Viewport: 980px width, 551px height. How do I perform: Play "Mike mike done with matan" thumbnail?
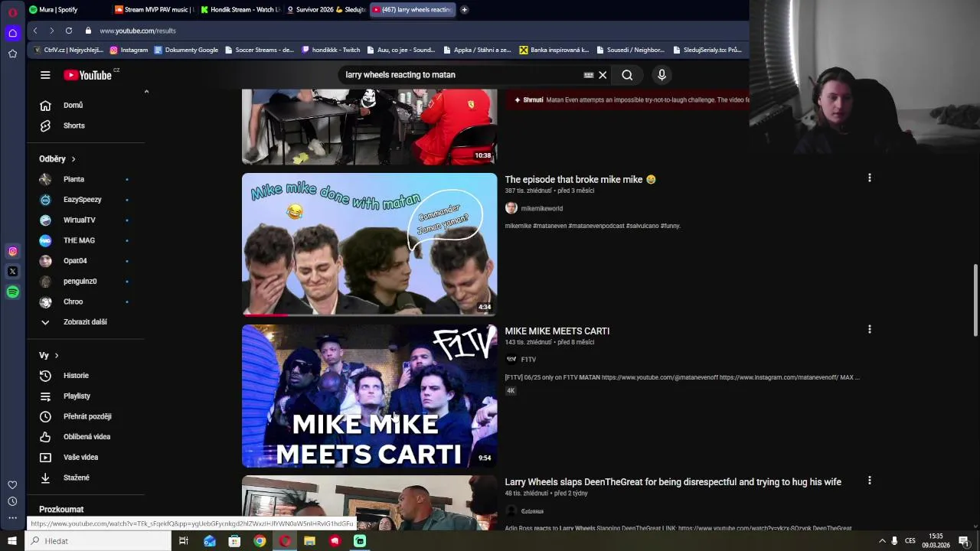tap(369, 244)
